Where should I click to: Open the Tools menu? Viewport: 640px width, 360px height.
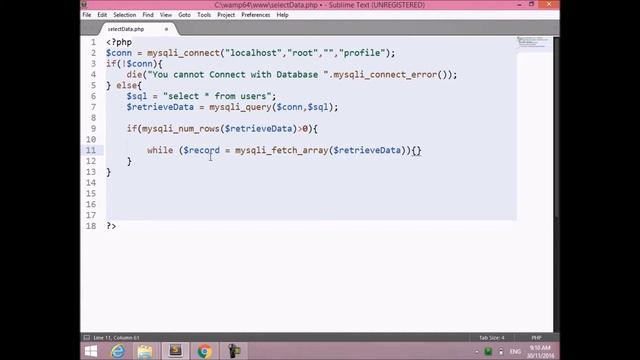pos(204,15)
